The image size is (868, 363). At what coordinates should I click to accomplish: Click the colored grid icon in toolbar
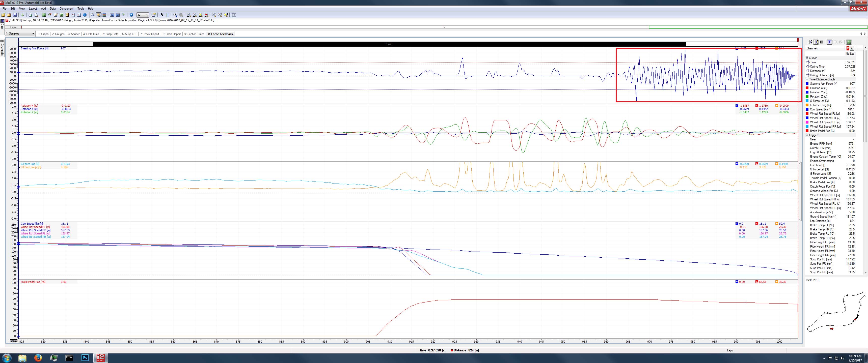pyautogui.click(x=104, y=15)
